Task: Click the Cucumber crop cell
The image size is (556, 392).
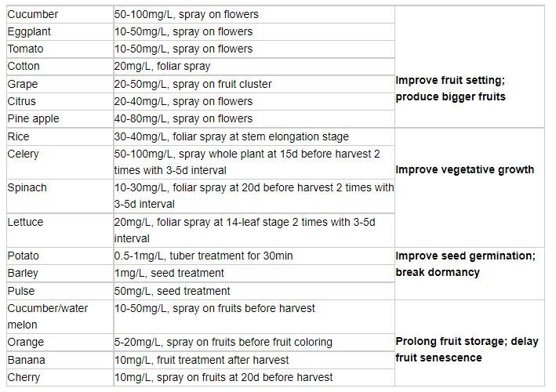Action: [33, 14]
